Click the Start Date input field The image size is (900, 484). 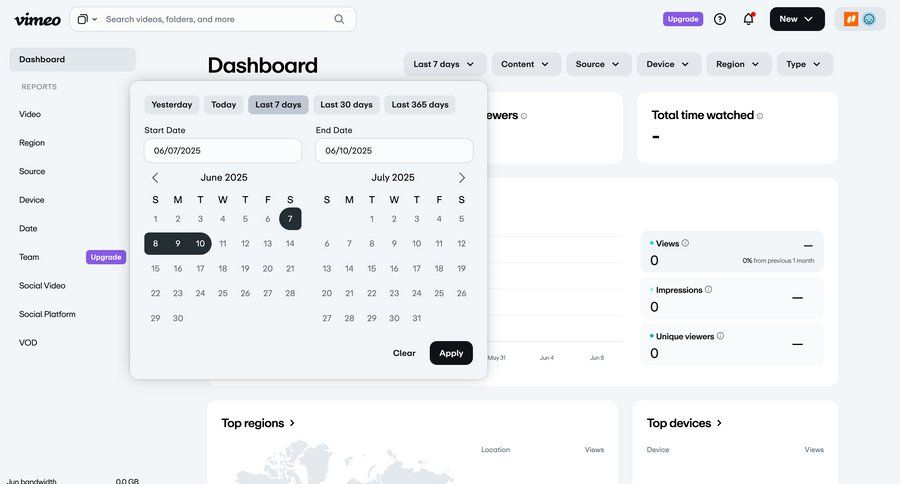pyautogui.click(x=223, y=150)
